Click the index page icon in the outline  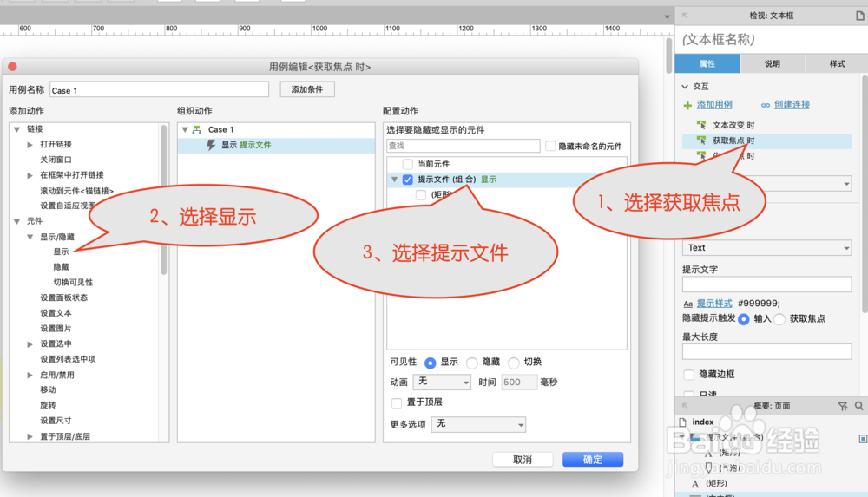pyautogui.click(x=682, y=422)
